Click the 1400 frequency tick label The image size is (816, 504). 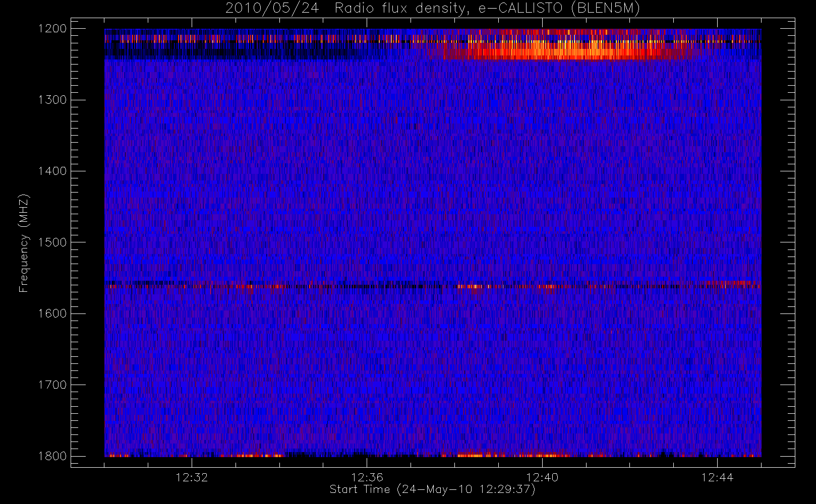52,171
